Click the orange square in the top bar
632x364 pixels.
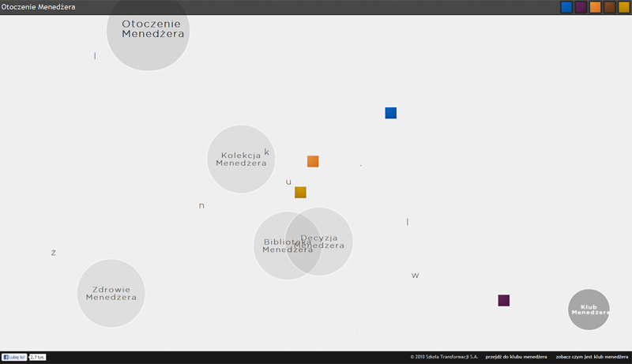[596, 7]
